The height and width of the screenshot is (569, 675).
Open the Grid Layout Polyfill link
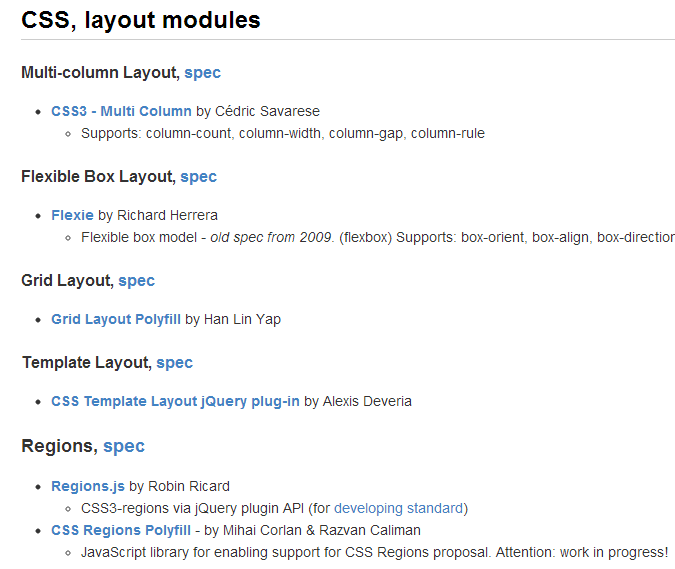(116, 319)
